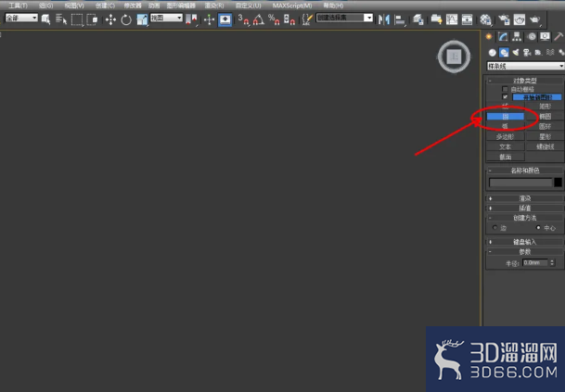Choose the Rectangular Selection Region tool
The image size is (565, 392).
(x=77, y=19)
